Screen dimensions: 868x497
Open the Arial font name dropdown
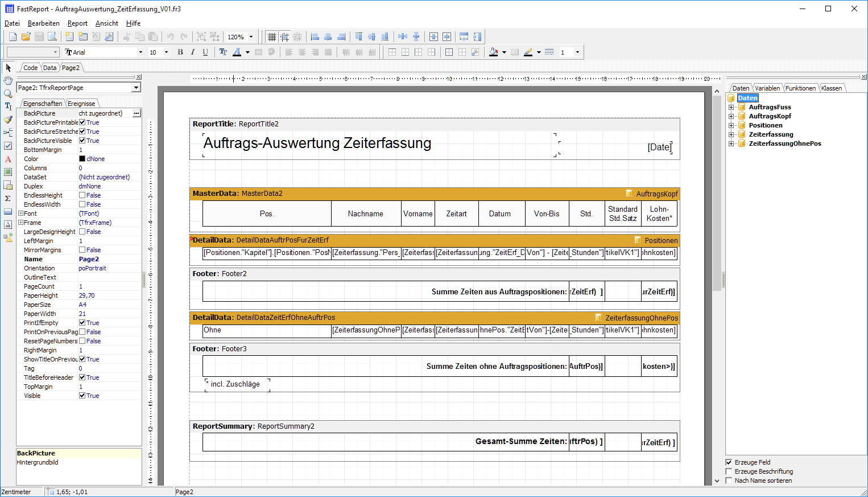click(140, 52)
